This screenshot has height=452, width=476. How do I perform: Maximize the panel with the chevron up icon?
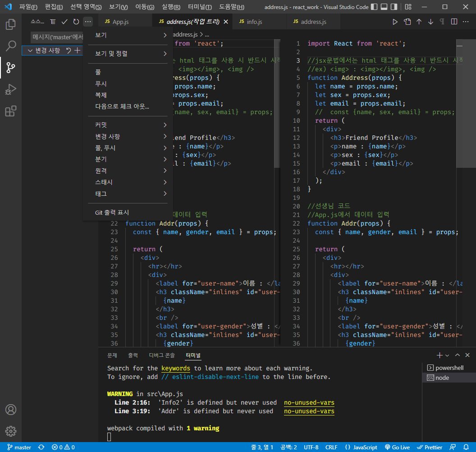point(458,355)
